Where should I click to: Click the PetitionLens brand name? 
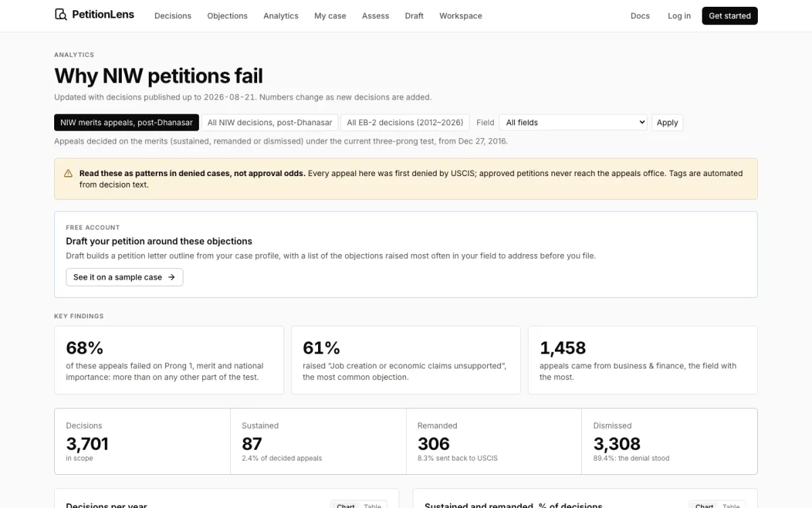(x=103, y=14)
